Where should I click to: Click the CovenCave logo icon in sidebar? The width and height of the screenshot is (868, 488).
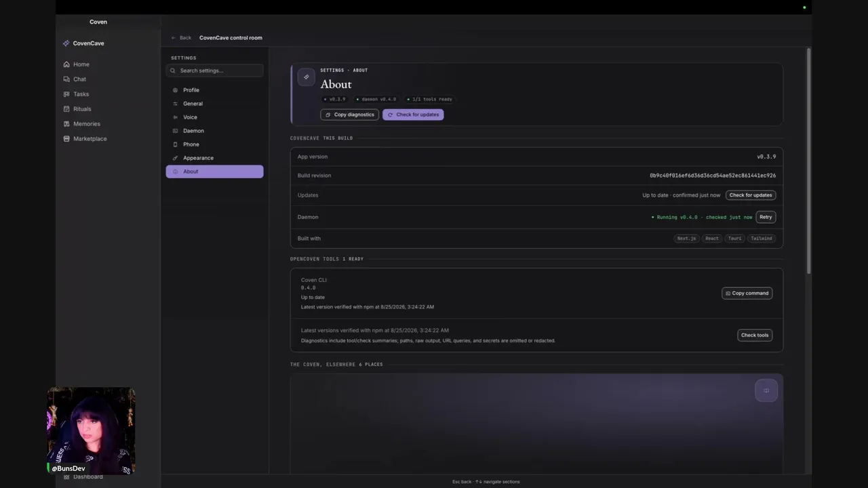tap(66, 43)
